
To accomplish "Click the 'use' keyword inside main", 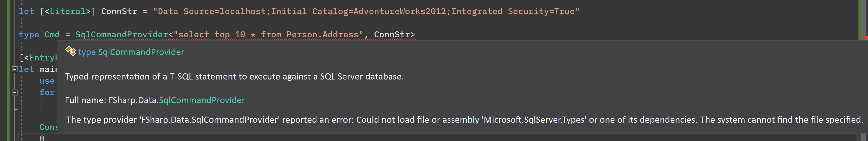I will click(47, 81).
